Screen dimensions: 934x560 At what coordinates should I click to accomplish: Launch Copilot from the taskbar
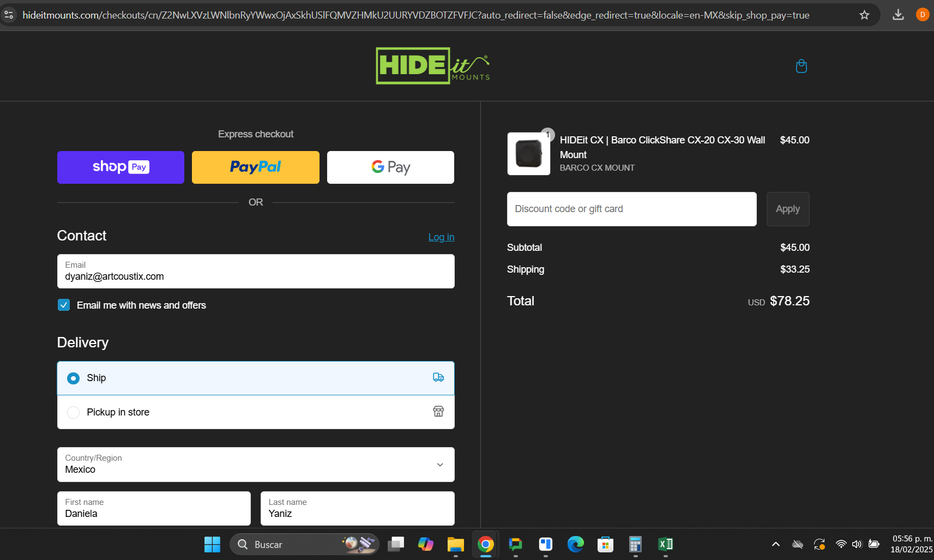[426, 544]
